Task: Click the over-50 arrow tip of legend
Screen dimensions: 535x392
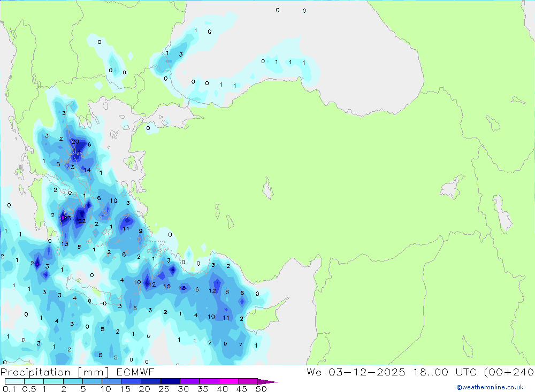Action: (x=267, y=382)
